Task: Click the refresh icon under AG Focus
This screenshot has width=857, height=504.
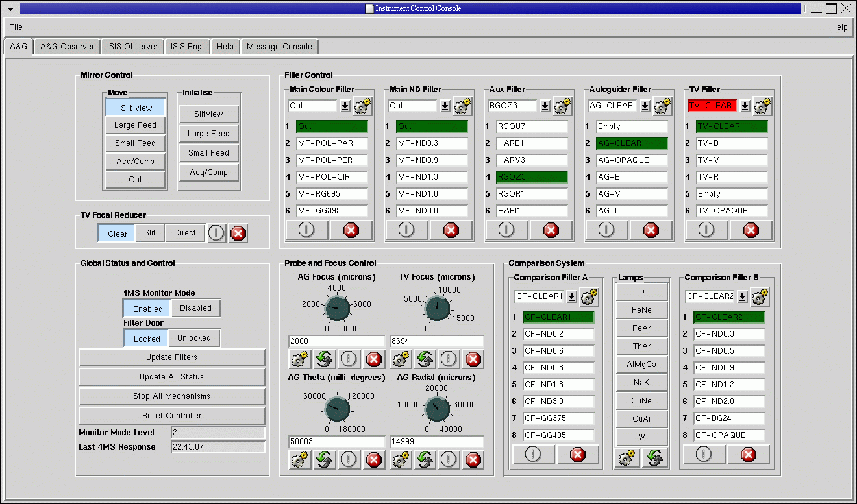Action: (325, 359)
